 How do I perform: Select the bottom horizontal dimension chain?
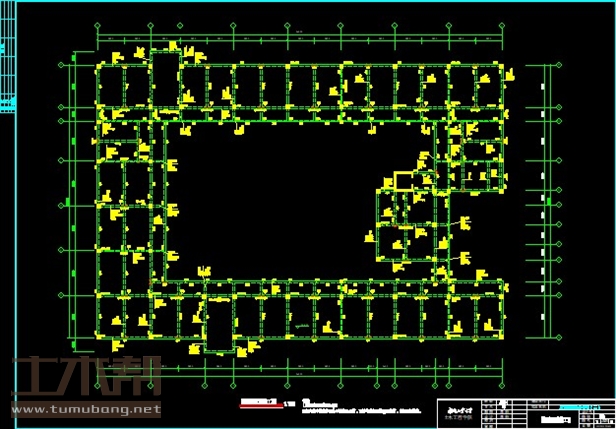tap(298, 364)
